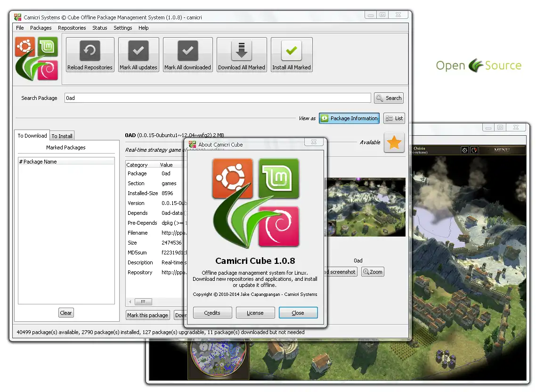Click shield icon in 0 A.D. game window
The image size is (536, 392).
coord(474,150)
